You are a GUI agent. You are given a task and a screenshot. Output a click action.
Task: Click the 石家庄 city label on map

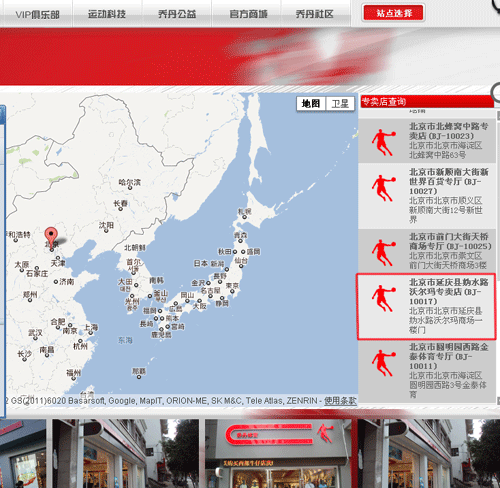tap(37, 273)
